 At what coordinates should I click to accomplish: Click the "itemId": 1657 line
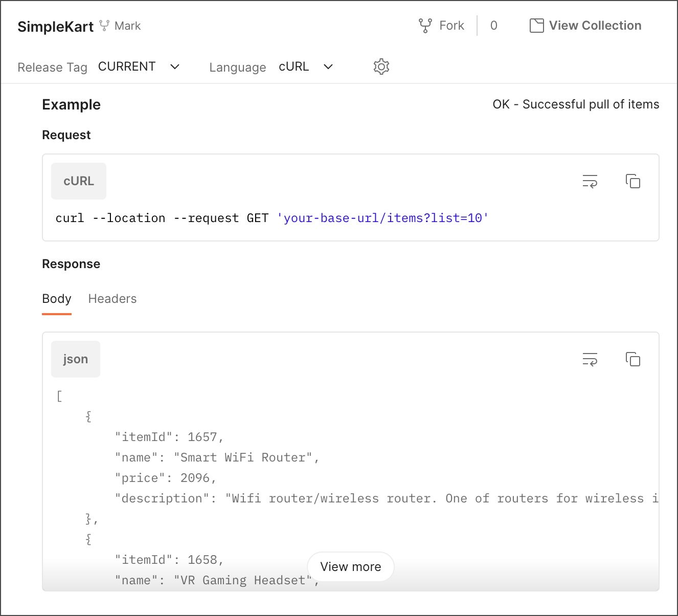169,437
